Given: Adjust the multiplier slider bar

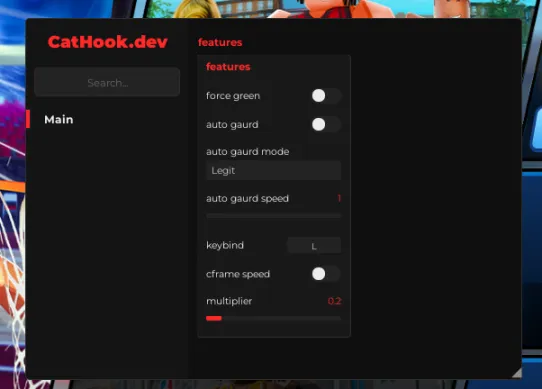Looking at the screenshot, I should coord(273,318).
